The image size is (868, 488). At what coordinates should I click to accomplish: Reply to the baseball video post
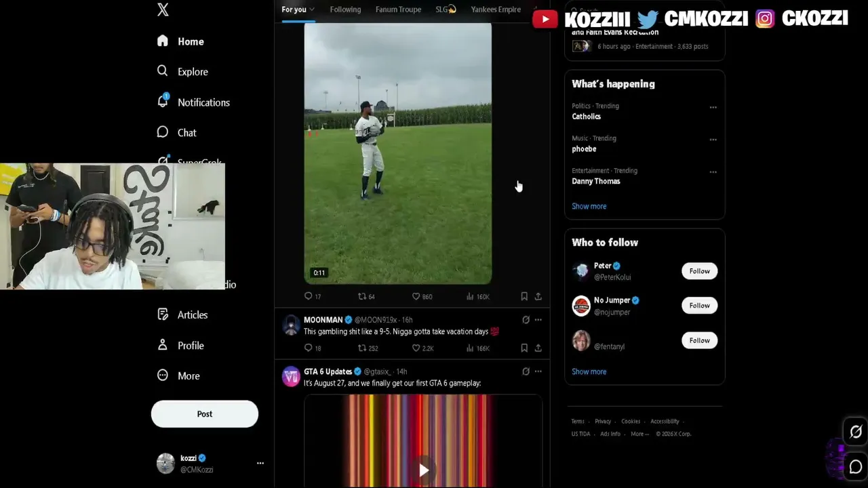click(x=313, y=296)
